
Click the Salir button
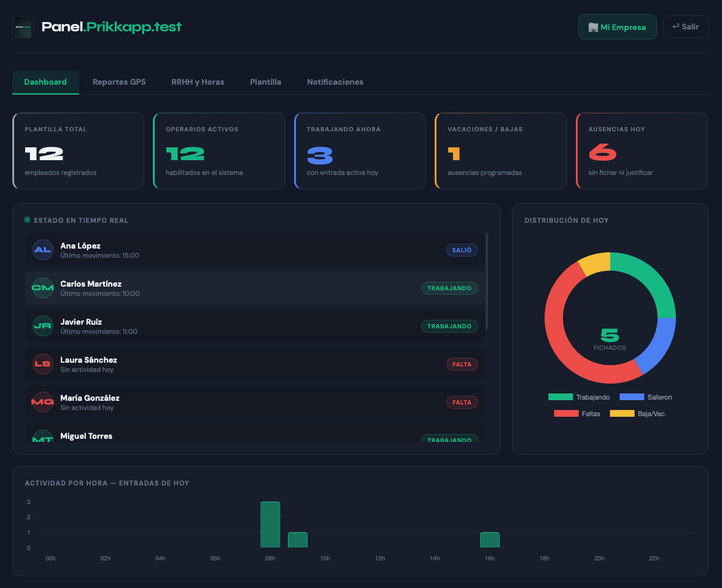point(686,26)
